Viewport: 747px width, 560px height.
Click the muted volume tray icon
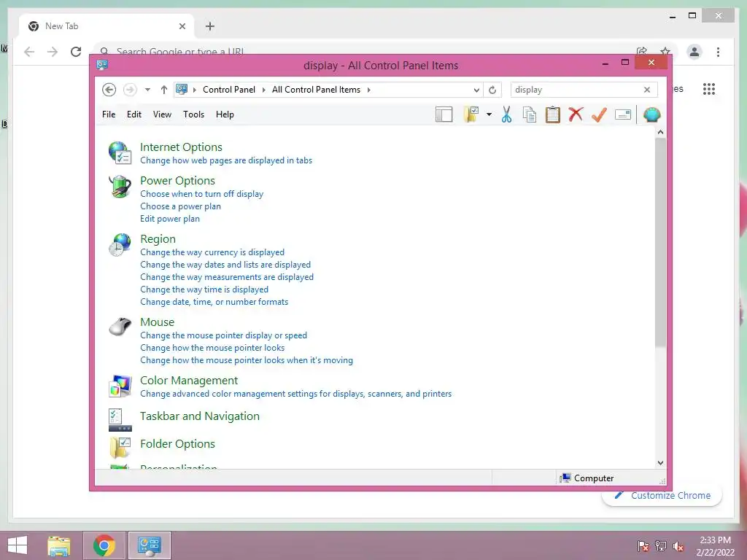(678, 545)
